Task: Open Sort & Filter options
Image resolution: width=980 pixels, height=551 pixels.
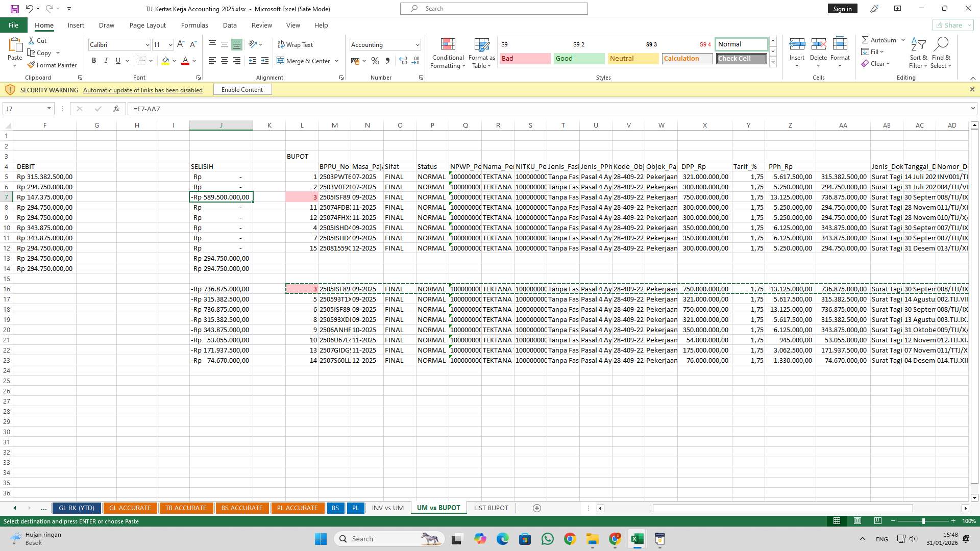Action: pos(918,53)
